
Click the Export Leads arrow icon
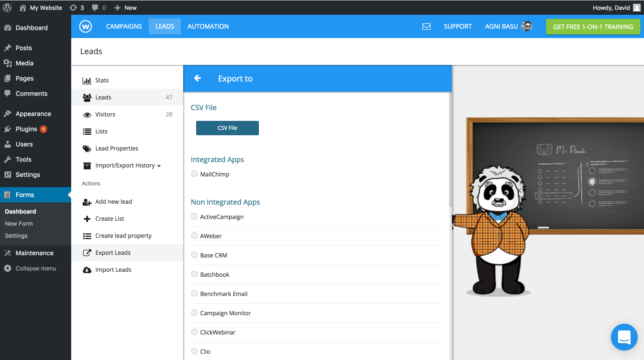click(87, 253)
